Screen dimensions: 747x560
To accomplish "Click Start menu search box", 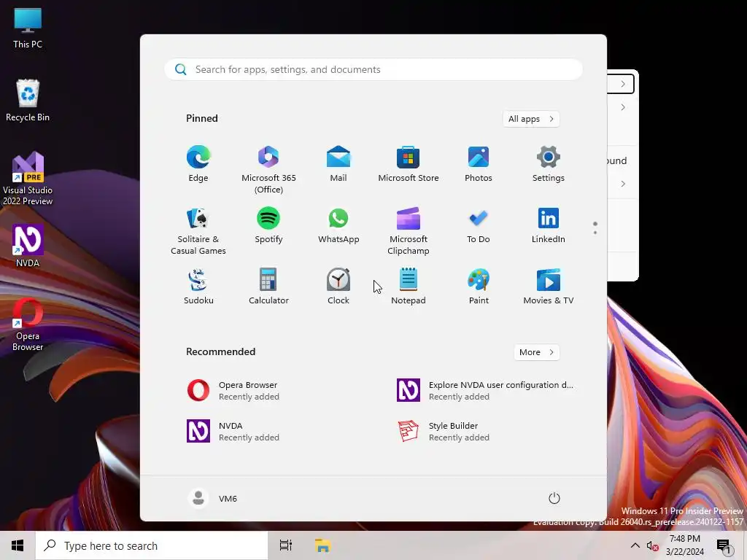I will [x=373, y=69].
